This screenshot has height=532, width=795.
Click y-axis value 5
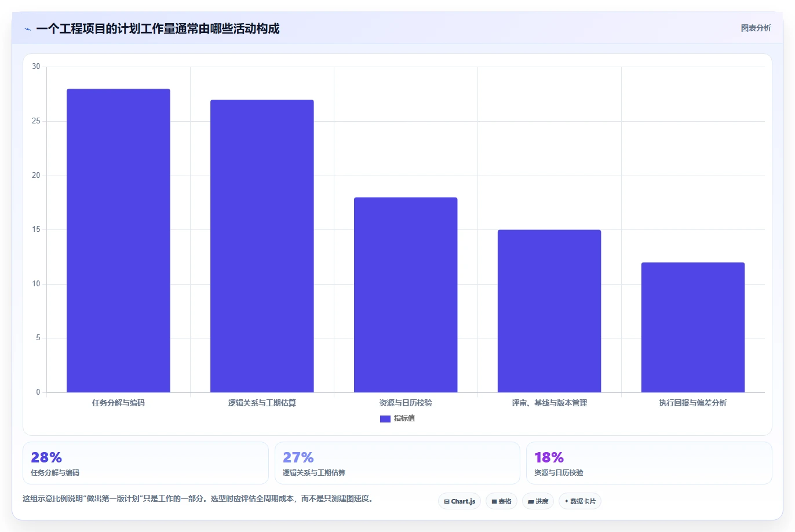pos(38,338)
